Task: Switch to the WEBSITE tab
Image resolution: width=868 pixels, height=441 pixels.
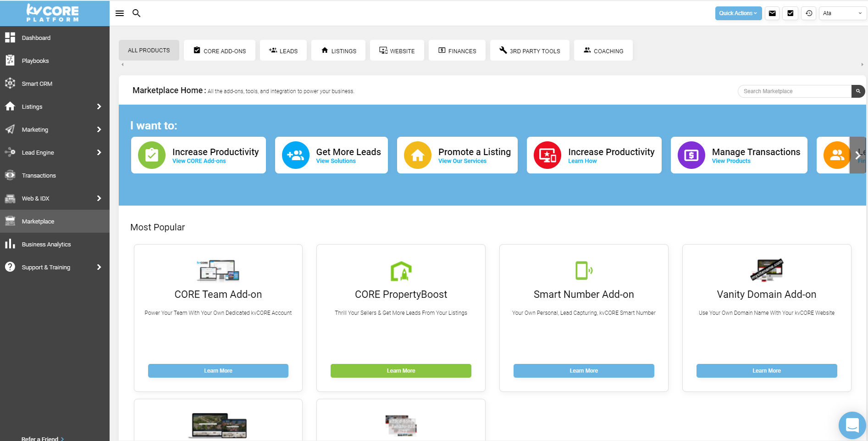Action: (397, 50)
